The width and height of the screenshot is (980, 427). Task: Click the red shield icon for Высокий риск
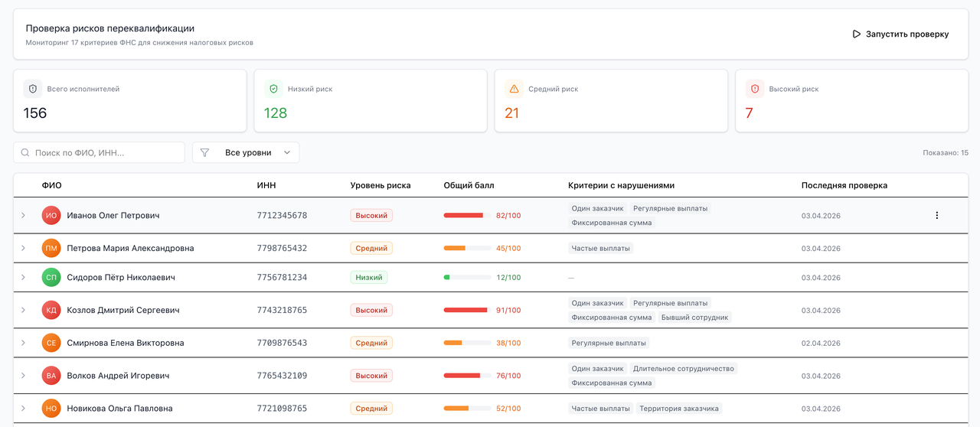pyautogui.click(x=755, y=89)
